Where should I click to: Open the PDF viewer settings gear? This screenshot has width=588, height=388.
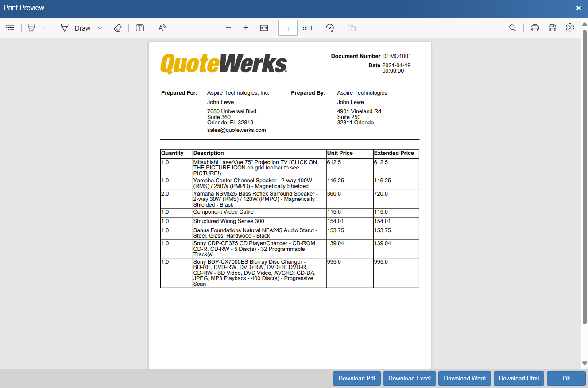pyautogui.click(x=569, y=28)
